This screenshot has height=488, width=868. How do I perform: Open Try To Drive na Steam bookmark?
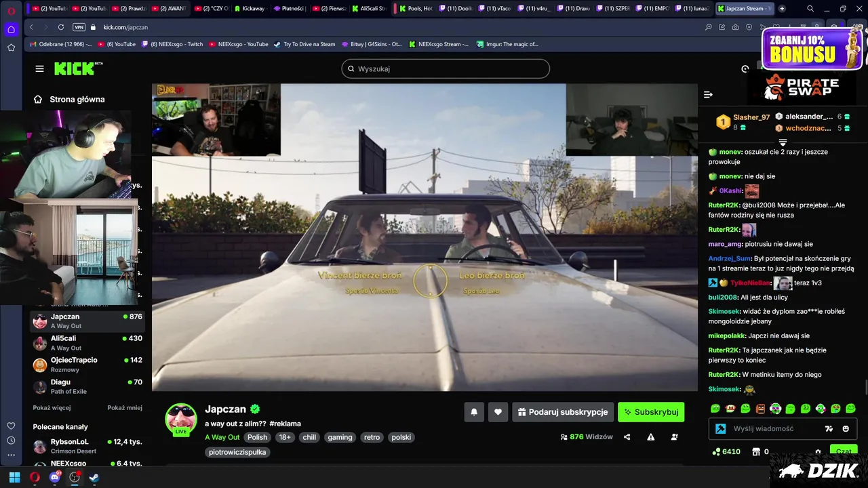tap(304, 44)
